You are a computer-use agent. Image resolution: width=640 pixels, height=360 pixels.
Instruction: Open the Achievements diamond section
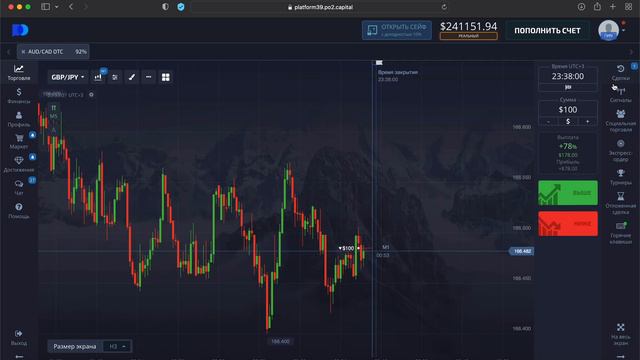(x=19, y=164)
